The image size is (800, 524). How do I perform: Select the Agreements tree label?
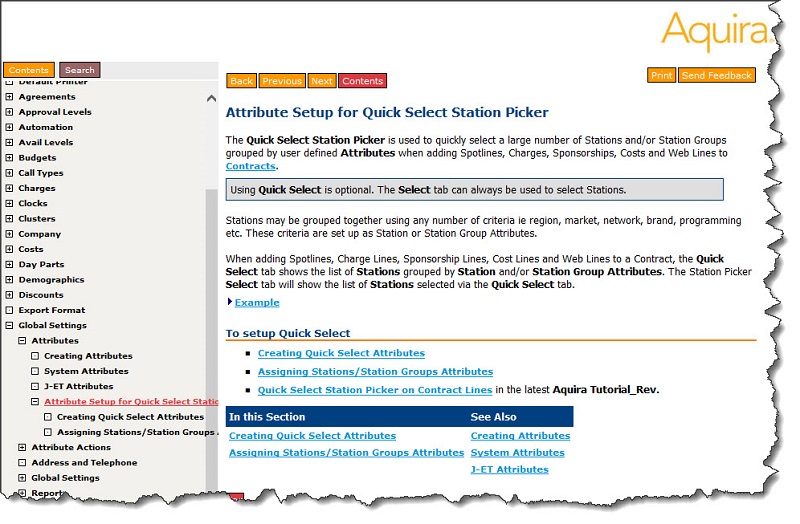(47, 96)
